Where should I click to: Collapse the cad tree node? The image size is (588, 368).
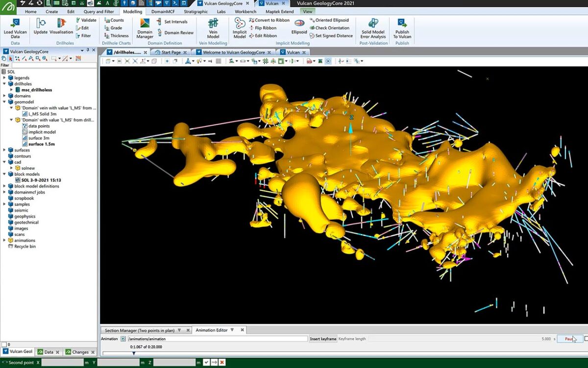coord(4,162)
